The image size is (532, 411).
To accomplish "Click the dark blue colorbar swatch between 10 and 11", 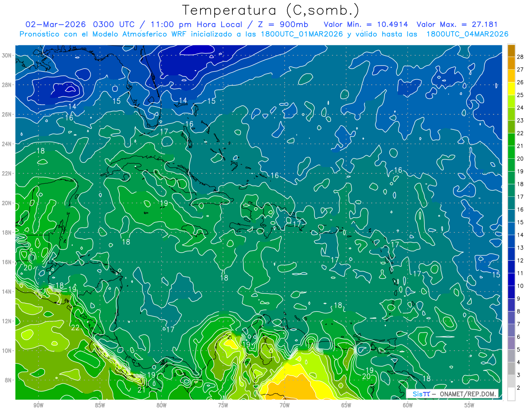I will click(x=511, y=279).
